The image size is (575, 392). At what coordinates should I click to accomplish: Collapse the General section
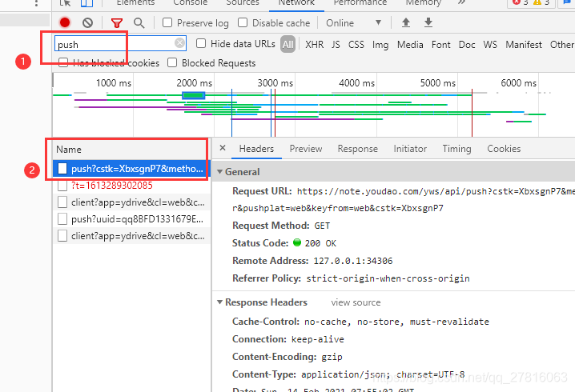[x=220, y=172]
